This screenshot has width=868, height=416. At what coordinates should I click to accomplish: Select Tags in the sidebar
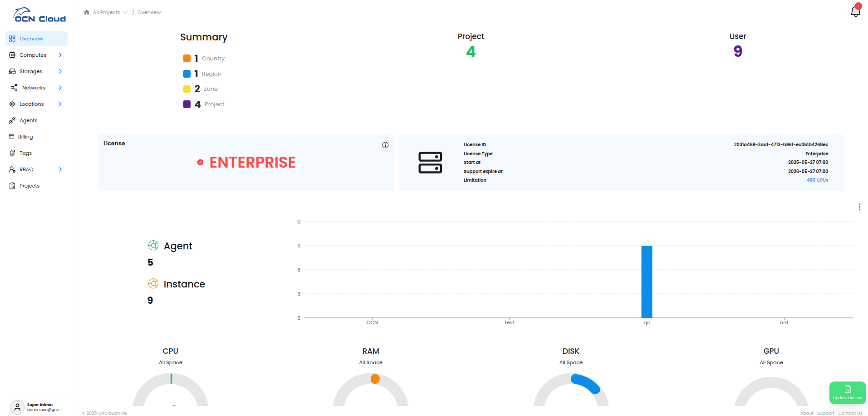click(x=25, y=153)
